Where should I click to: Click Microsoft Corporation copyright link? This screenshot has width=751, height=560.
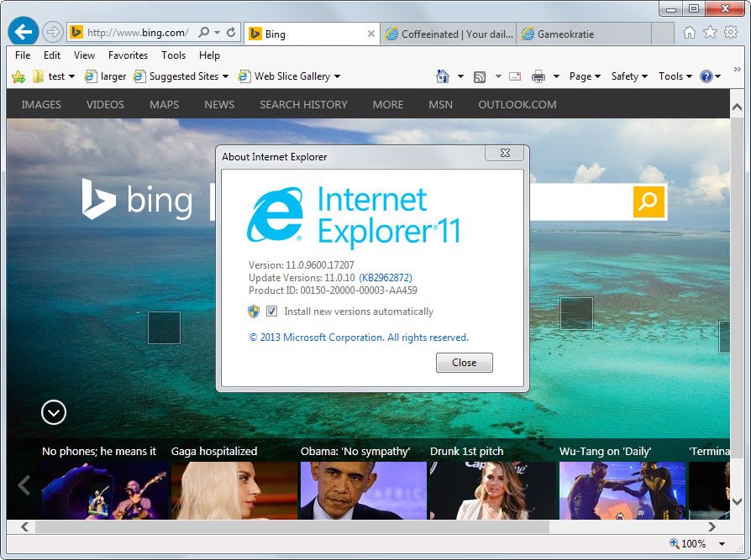coord(358,338)
